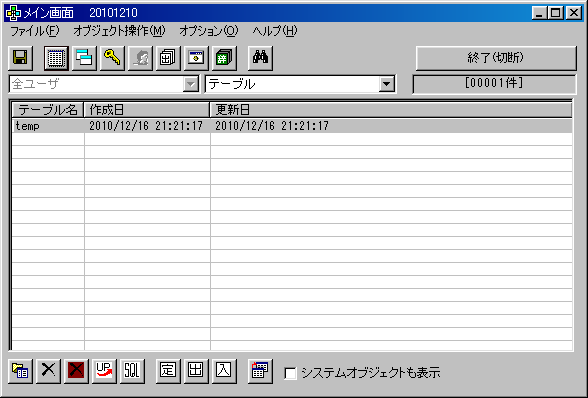Open the SQL button at bottom
Viewport: 588px width, 398px height.
click(x=132, y=371)
